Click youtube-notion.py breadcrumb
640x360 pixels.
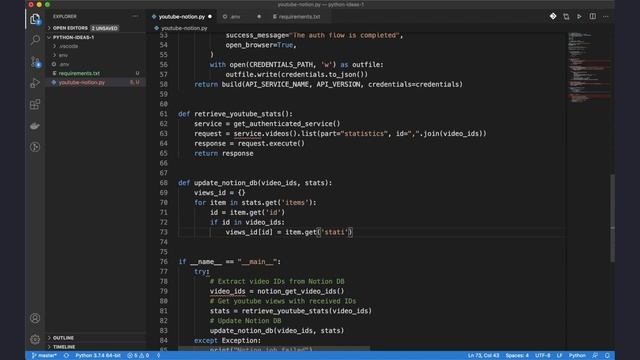(184, 28)
